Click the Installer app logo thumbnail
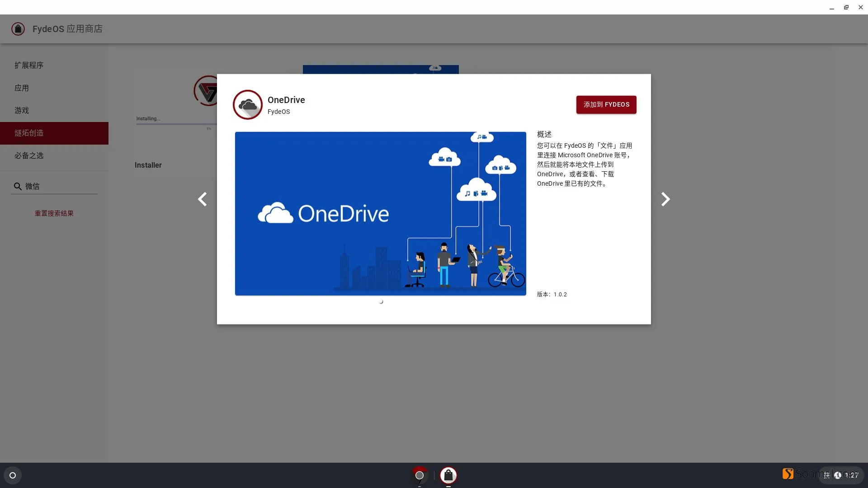The image size is (868, 488). click(206, 91)
